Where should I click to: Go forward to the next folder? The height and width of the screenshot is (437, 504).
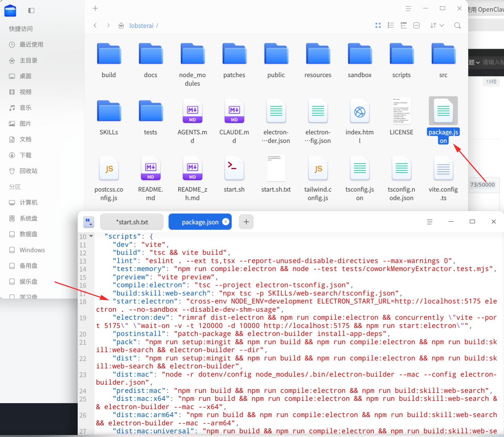tap(108, 25)
